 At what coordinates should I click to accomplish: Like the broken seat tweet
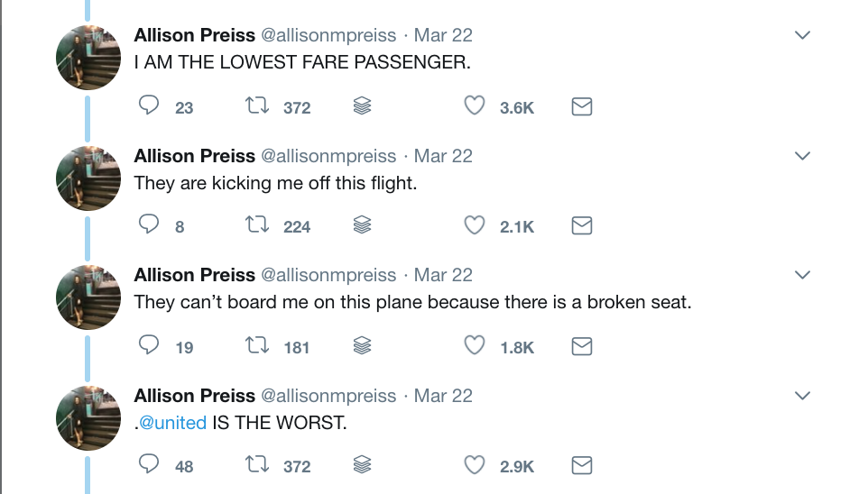pyautogui.click(x=475, y=345)
